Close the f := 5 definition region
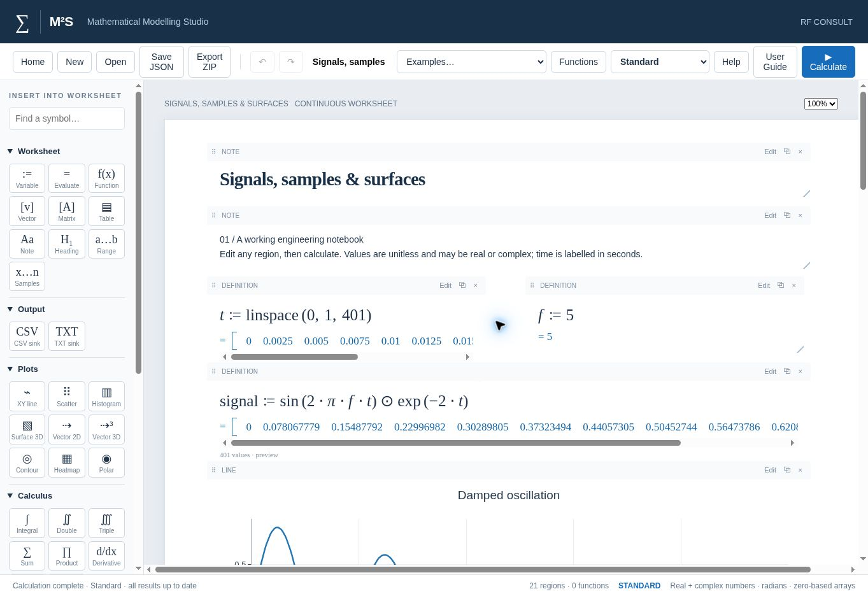 [794, 285]
